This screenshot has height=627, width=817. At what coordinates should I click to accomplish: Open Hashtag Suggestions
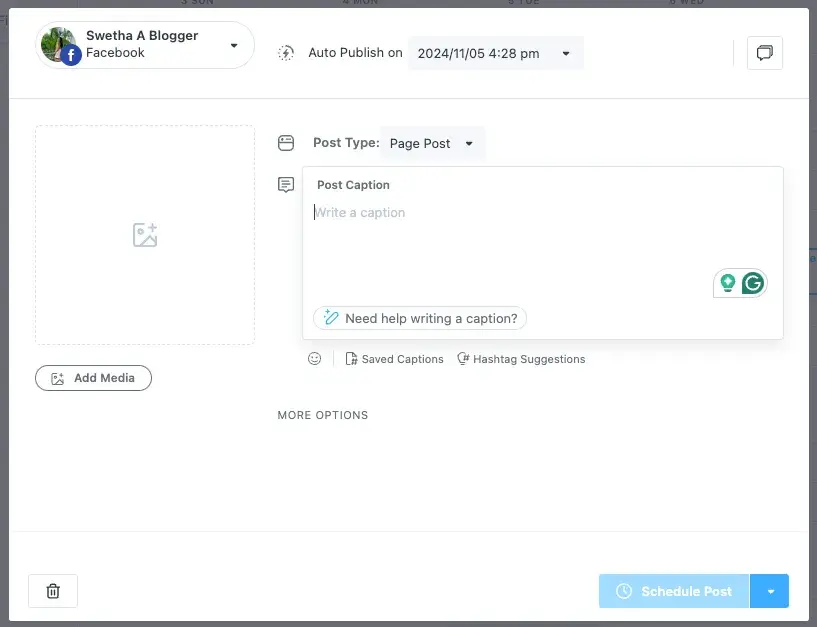(521, 359)
